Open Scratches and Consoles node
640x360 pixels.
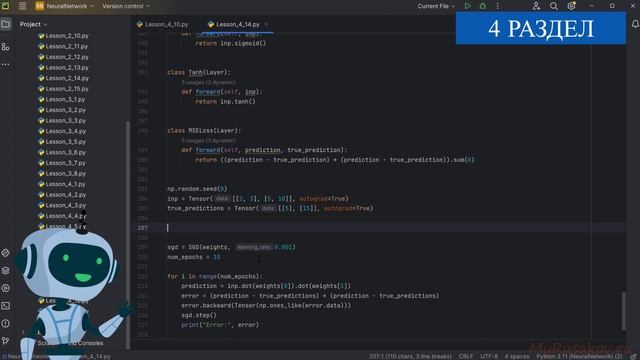(70, 343)
